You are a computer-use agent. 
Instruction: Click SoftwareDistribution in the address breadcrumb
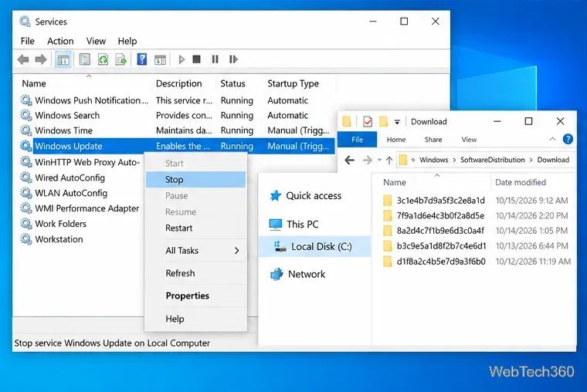492,160
